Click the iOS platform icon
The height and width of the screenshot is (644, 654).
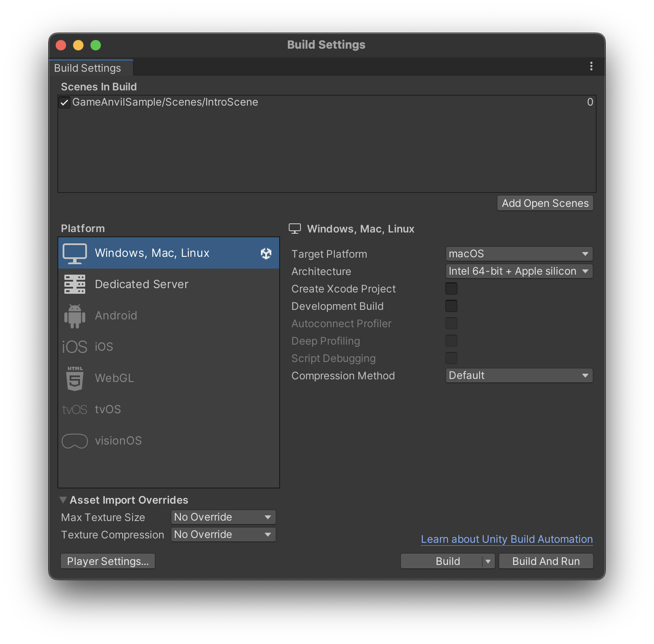74,347
